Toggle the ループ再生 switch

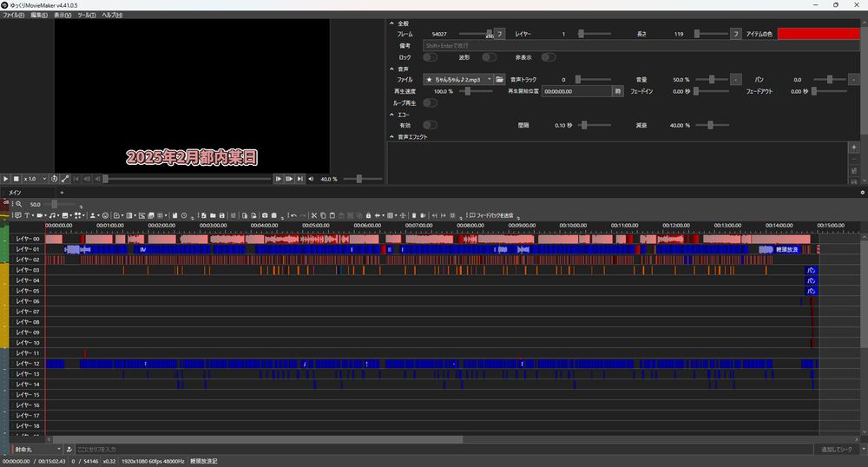[431, 103]
